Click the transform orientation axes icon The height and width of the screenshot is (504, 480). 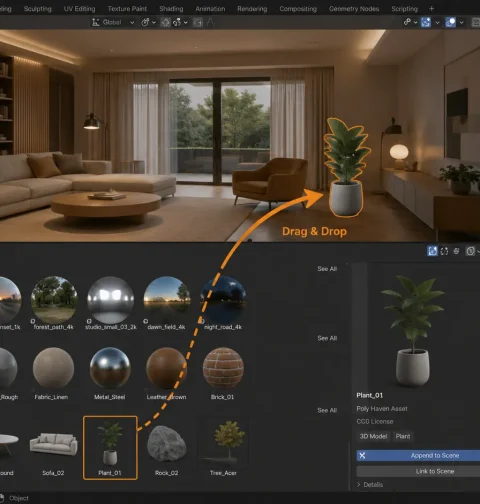(96, 22)
